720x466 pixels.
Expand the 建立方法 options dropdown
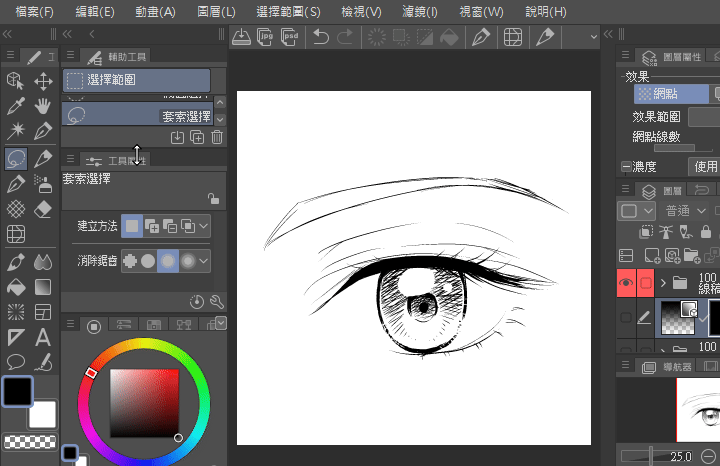click(x=203, y=226)
